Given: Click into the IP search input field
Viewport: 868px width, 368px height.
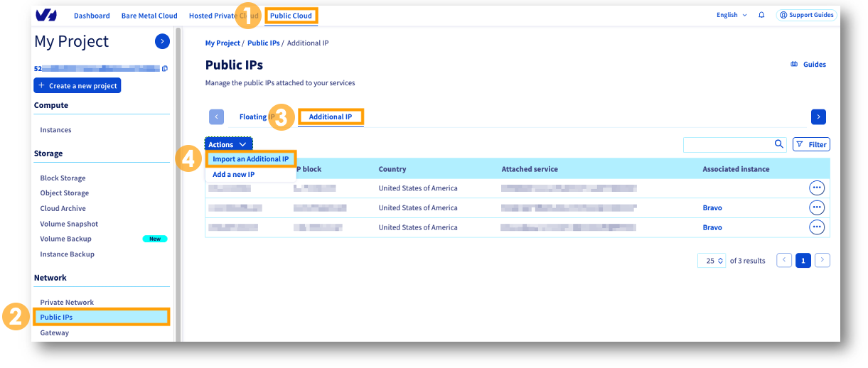Looking at the screenshot, I should (x=727, y=144).
